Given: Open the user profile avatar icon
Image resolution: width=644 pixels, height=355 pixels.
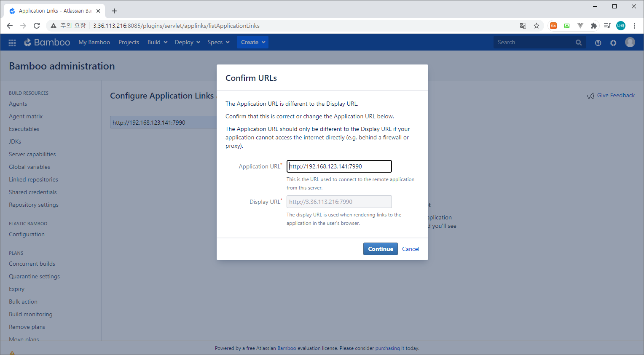Looking at the screenshot, I should [x=630, y=42].
